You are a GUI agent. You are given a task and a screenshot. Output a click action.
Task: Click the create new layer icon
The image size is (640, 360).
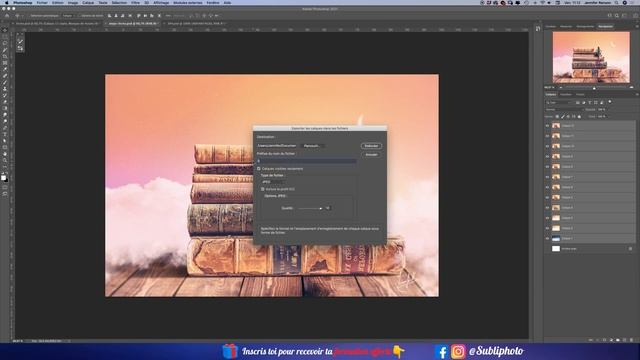(624, 340)
